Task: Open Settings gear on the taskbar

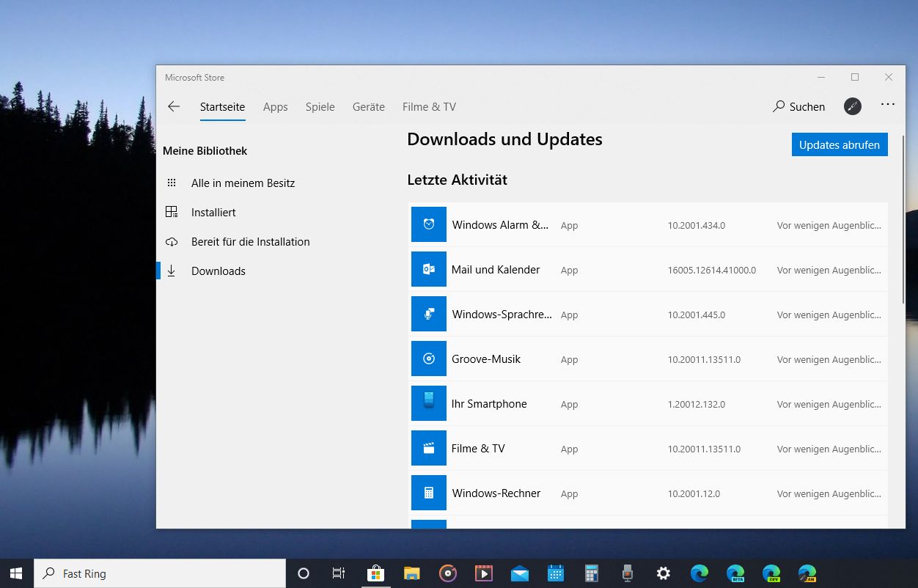Action: pyautogui.click(x=663, y=573)
